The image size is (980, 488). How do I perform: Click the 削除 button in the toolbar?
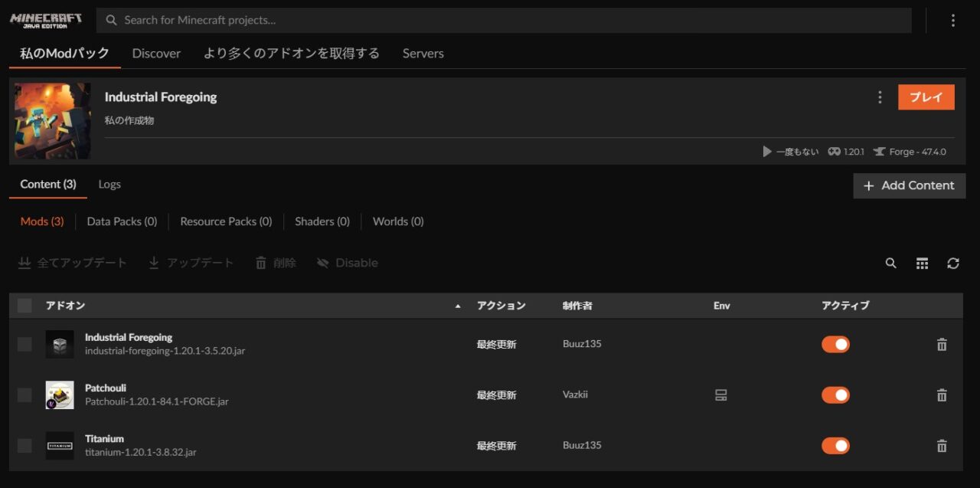(x=276, y=263)
